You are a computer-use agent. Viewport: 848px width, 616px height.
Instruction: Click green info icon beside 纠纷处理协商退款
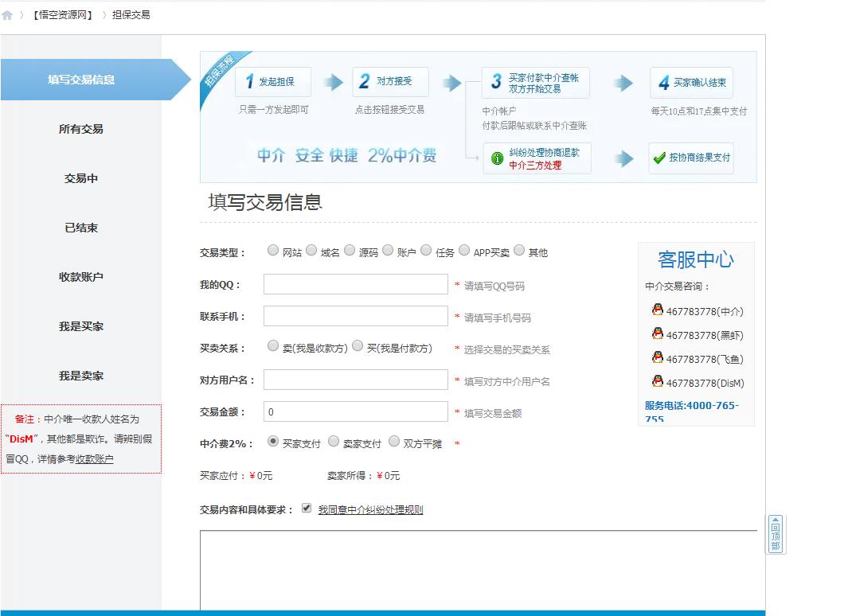tap(498, 158)
